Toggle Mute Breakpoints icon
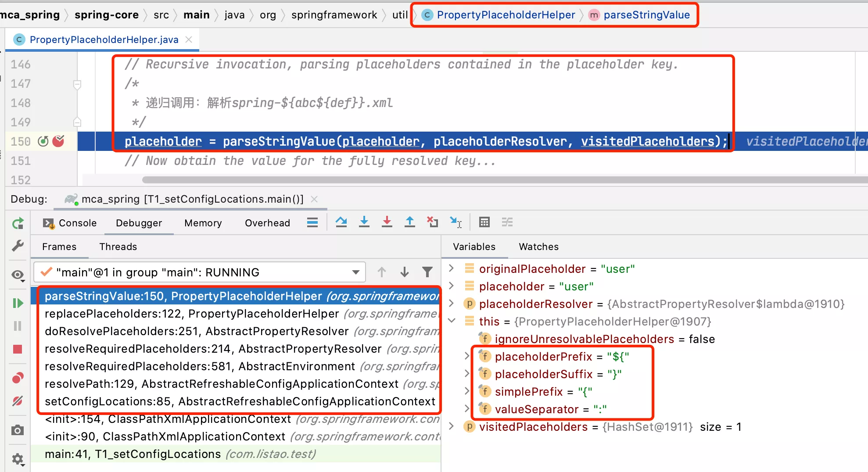The image size is (868, 472). pyautogui.click(x=18, y=401)
